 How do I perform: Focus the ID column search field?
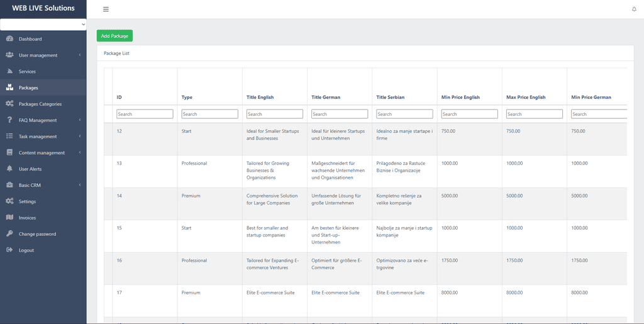(145, 114)
